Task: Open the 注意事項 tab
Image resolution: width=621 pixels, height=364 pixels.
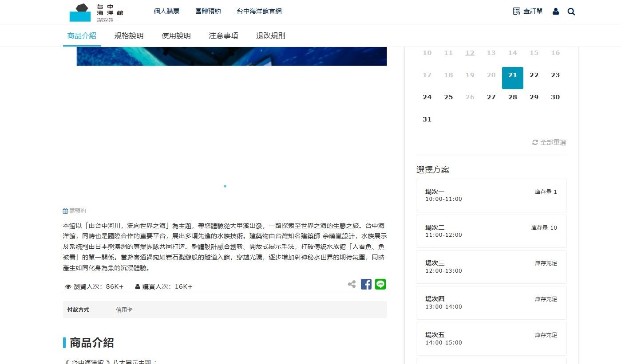Action: (223, 35)
